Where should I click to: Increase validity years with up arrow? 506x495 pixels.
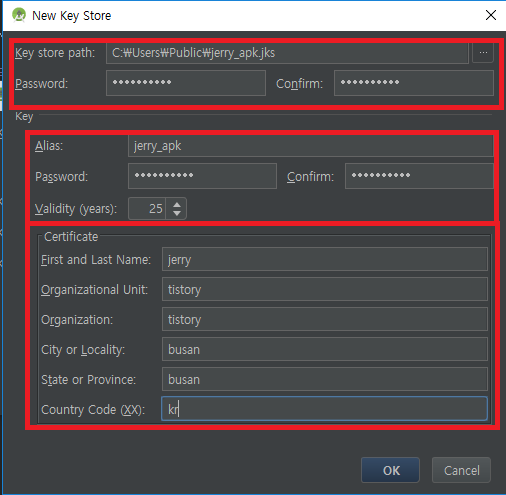[177, 204]
